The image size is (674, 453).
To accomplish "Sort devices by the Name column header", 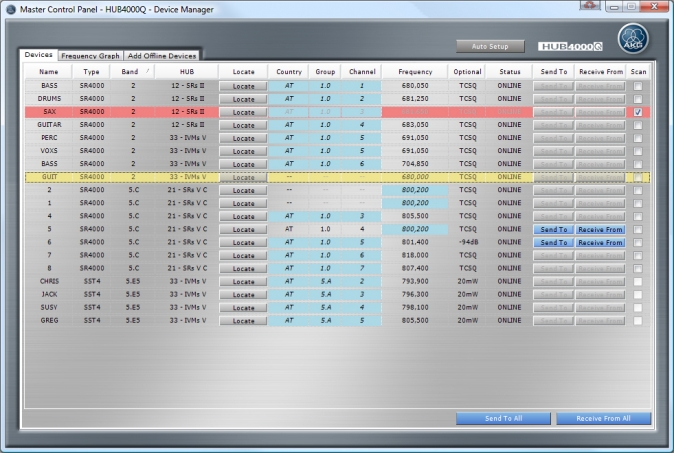I will coord(49,72).
